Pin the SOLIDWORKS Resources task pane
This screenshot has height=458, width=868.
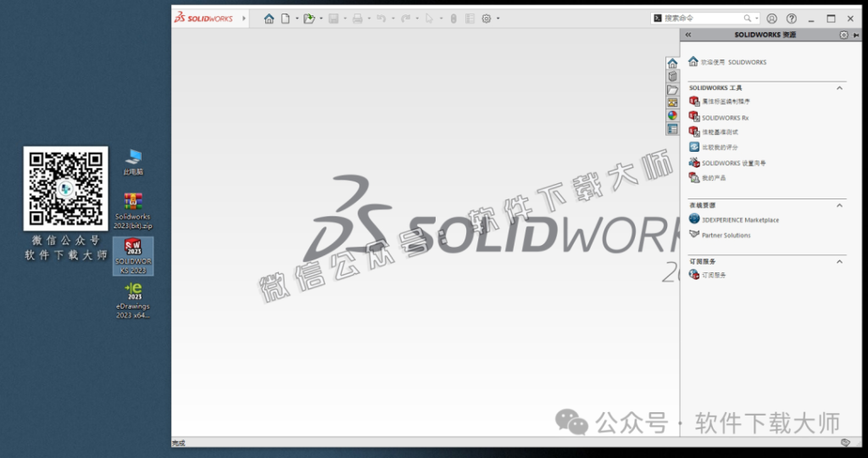(856, 35)
